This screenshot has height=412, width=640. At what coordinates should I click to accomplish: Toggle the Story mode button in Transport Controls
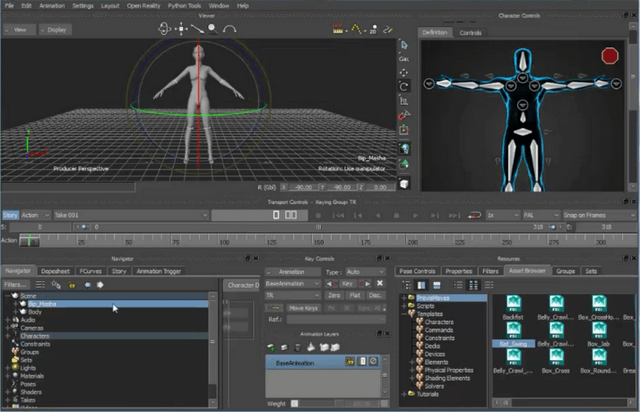[10, 214]
